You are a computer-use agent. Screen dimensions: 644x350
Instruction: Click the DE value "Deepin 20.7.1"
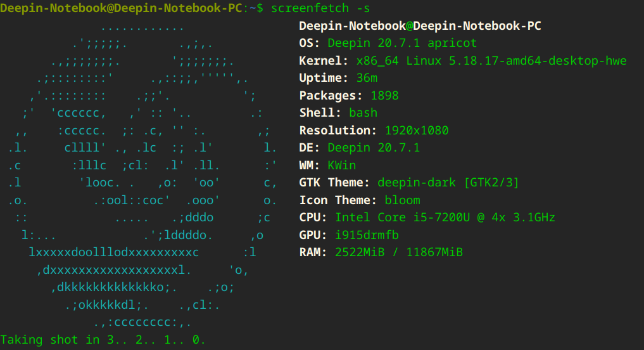[x=374, y=148]
